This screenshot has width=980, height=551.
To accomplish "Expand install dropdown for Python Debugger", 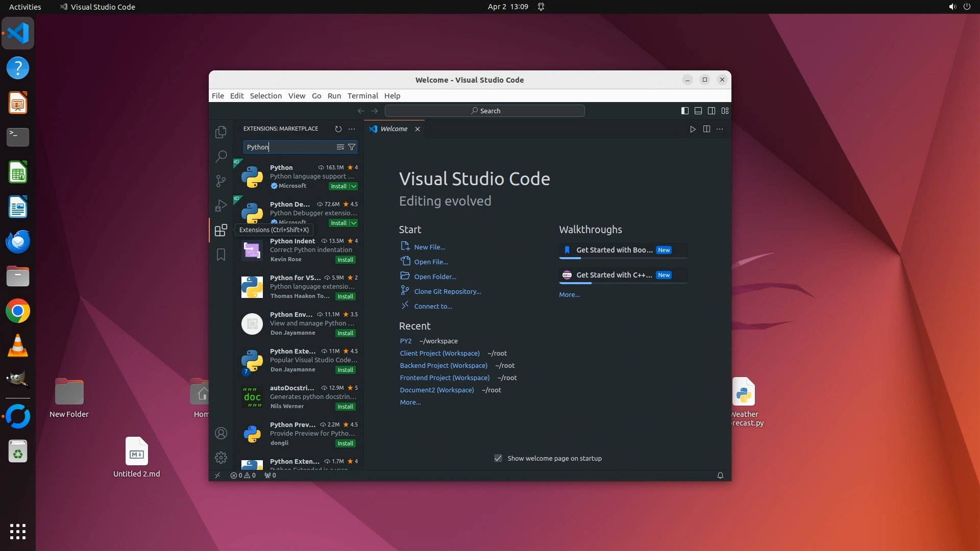I will 354,223.
